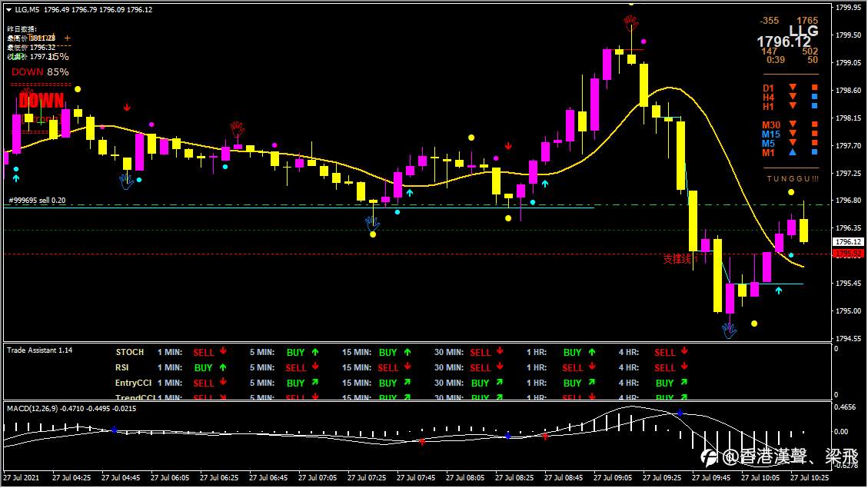The image size is (868, 488).
Task: Click the RSI row label
Action: pyautogui.click(x=121, y=367)
